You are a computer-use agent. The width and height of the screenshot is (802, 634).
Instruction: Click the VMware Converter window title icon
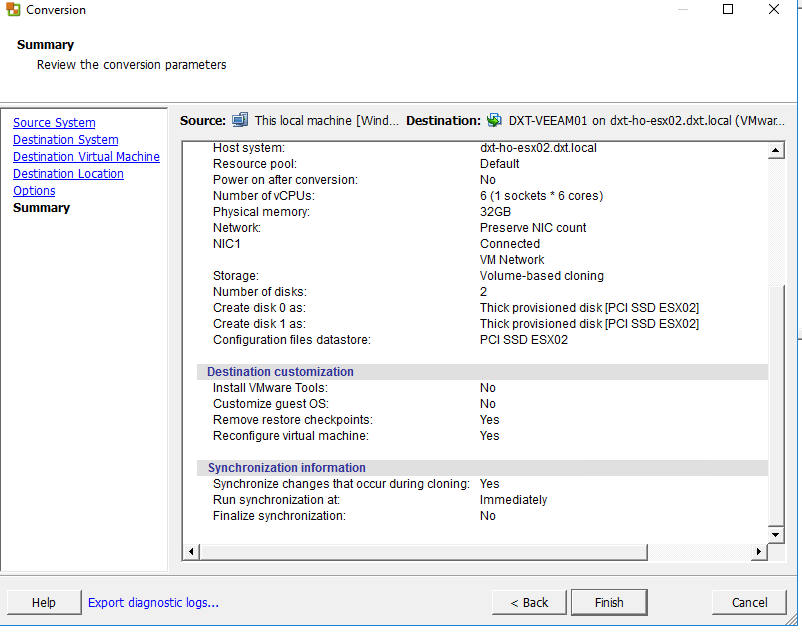pyautogui.click(x=13, y=9)
